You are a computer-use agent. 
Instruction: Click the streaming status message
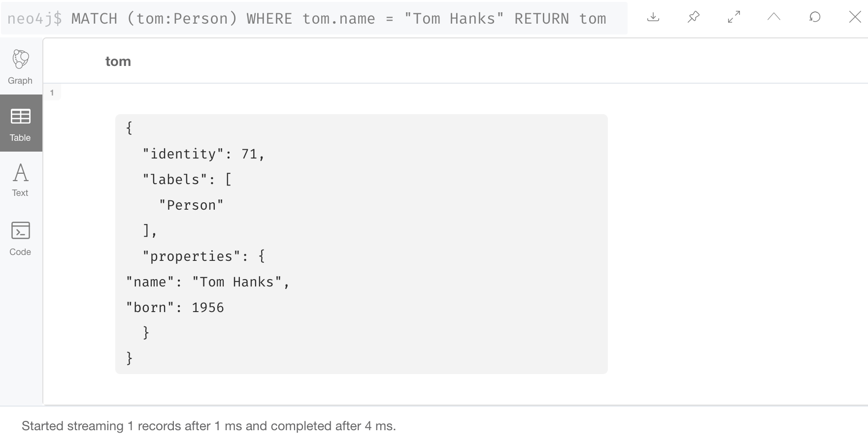tap(208, 426)
